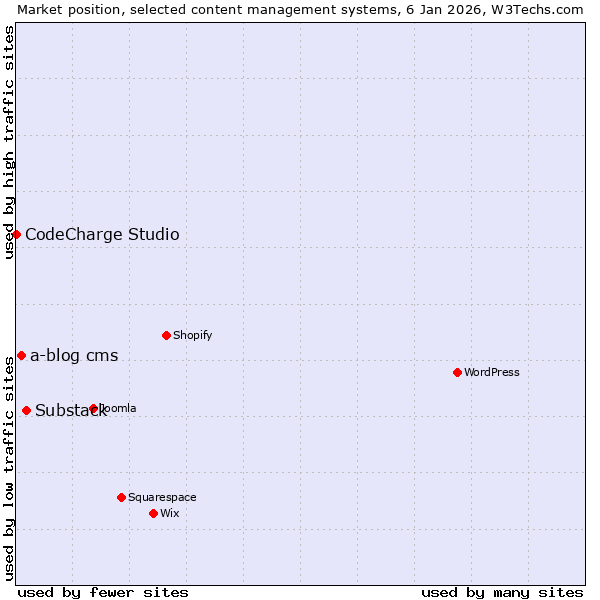Click the 'used by many sites' axis label
The image size is (600, 600).
click(502, 593)
